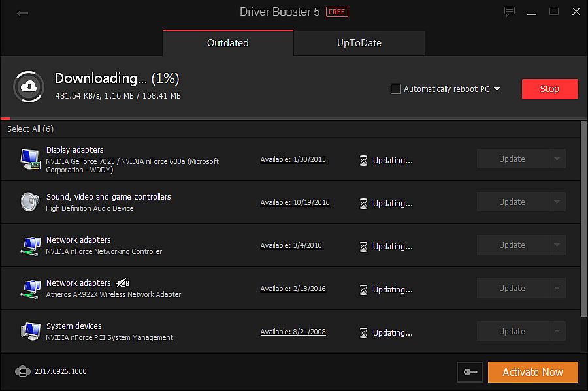588x391 pixels.
Task: Open Available: 1/30/2015 driver link
Action: tap(293, 159)
